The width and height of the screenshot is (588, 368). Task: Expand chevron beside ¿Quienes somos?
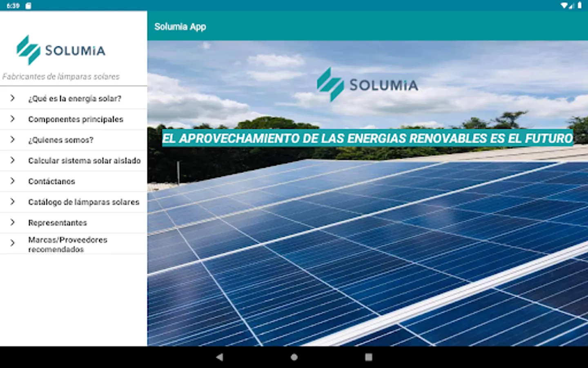[12, 139]
